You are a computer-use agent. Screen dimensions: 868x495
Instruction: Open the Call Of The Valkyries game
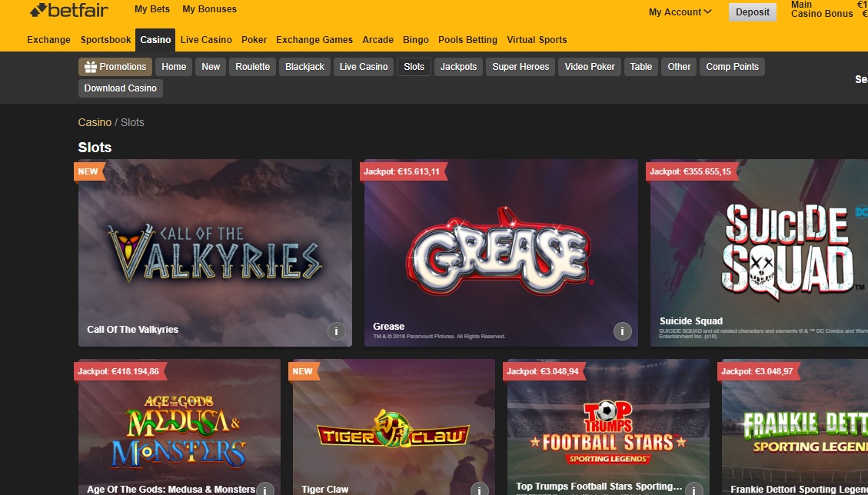(215, 253)
